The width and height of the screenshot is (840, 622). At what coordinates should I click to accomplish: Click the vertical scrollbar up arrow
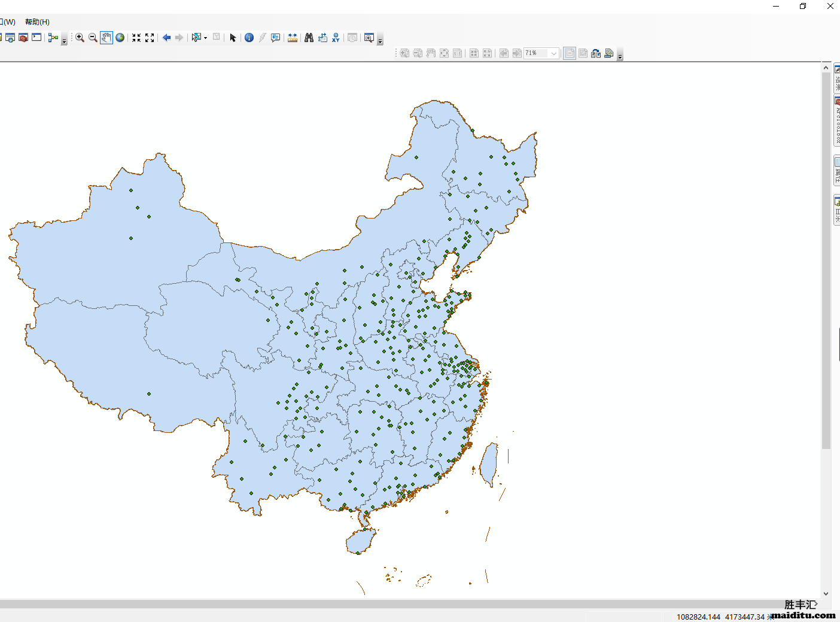click(x=826, y=66)
